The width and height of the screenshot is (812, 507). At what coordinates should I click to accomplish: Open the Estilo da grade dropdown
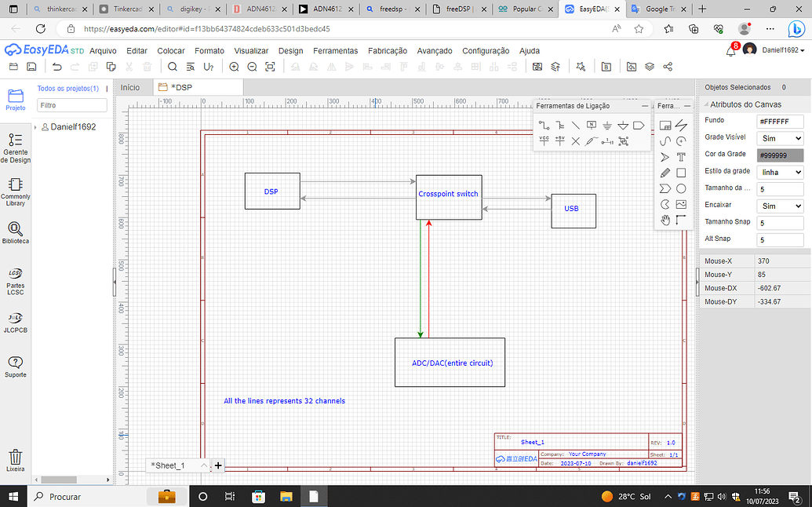(x=779, y=170)
